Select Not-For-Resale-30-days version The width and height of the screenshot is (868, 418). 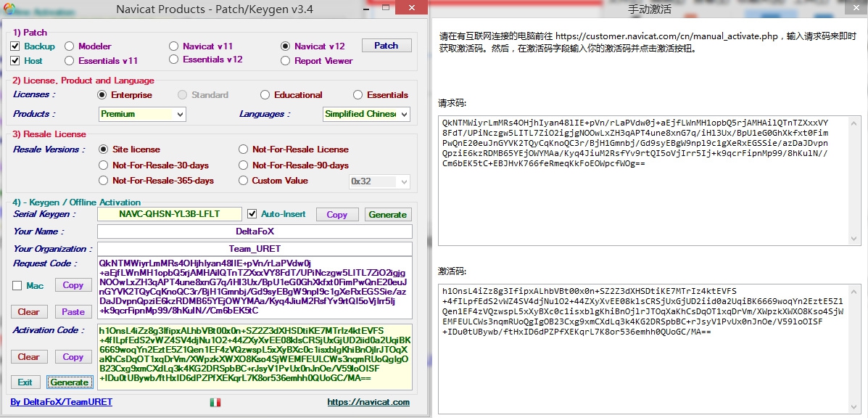[104, 165]
